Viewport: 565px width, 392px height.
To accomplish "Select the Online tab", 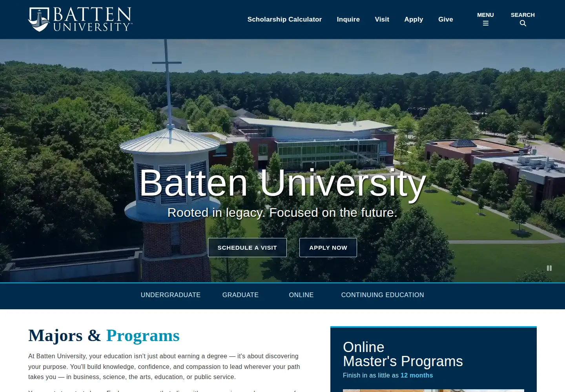I will (301, 295).
